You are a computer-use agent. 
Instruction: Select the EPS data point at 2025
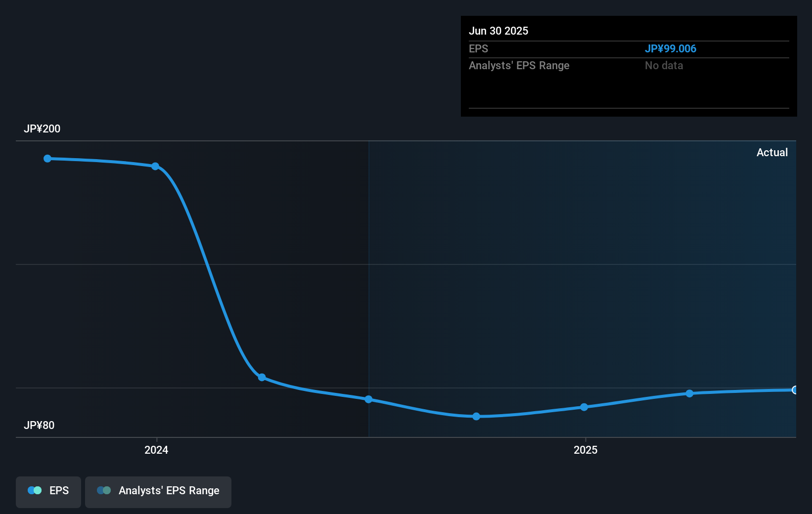click(x=584, y=407)
